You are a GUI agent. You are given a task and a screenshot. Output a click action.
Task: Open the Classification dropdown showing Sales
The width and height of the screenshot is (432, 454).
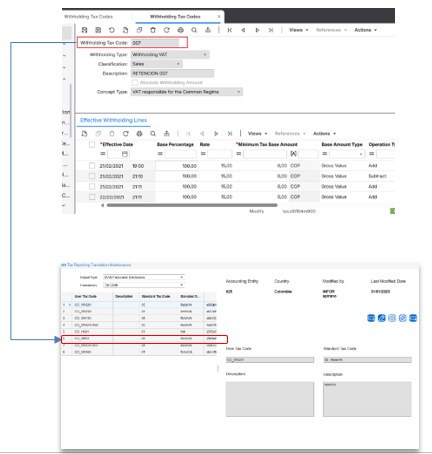click(x=157, y=64)
